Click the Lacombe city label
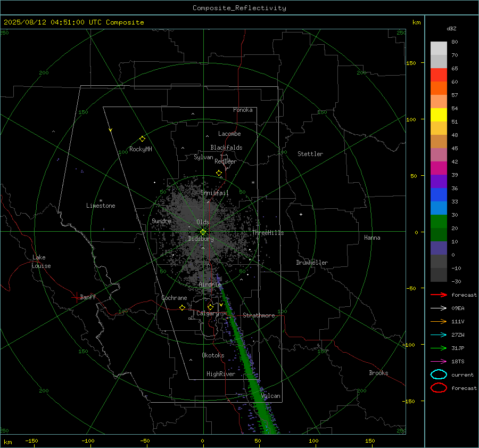 pyautogui.click(x=229, y=134)
